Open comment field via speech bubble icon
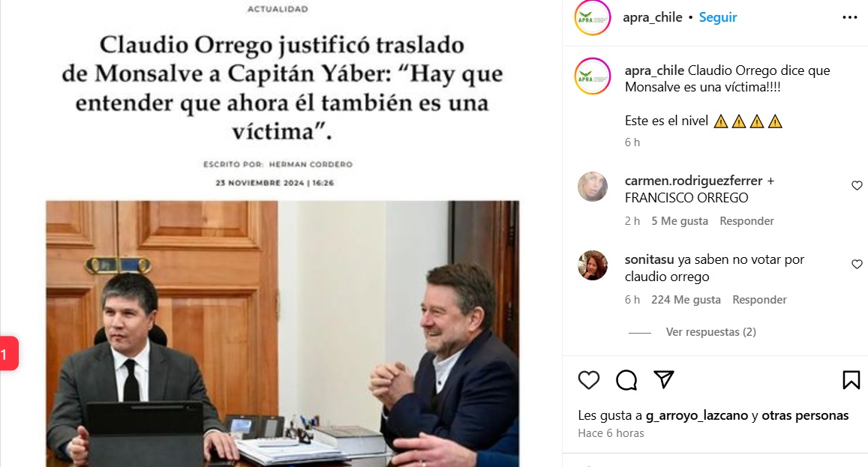 tap(626, 380)
